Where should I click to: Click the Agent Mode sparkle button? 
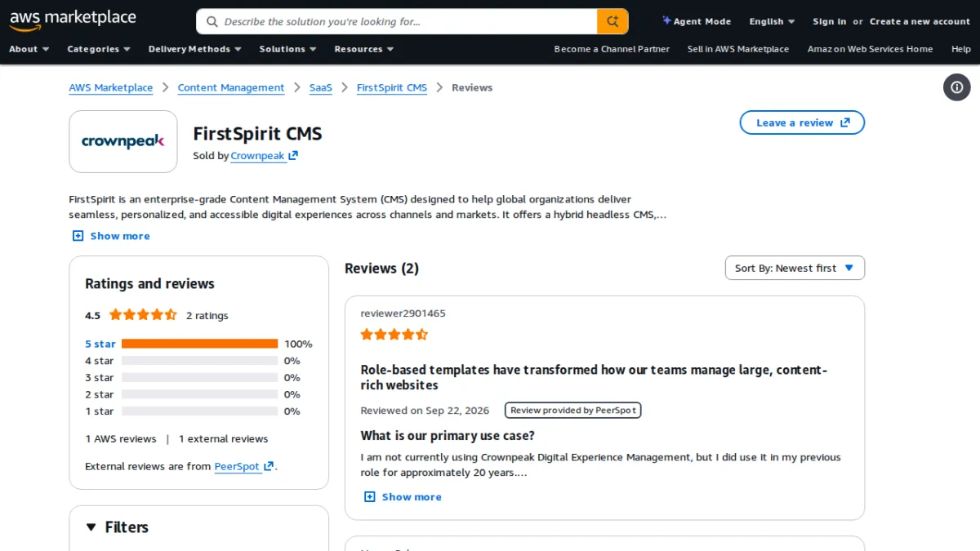(697, 21)
